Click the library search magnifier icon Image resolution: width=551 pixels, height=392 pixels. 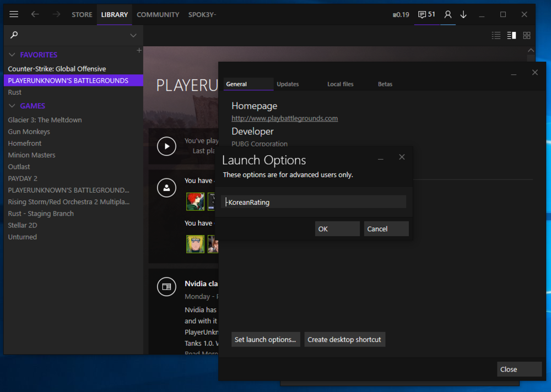(14, 35)
